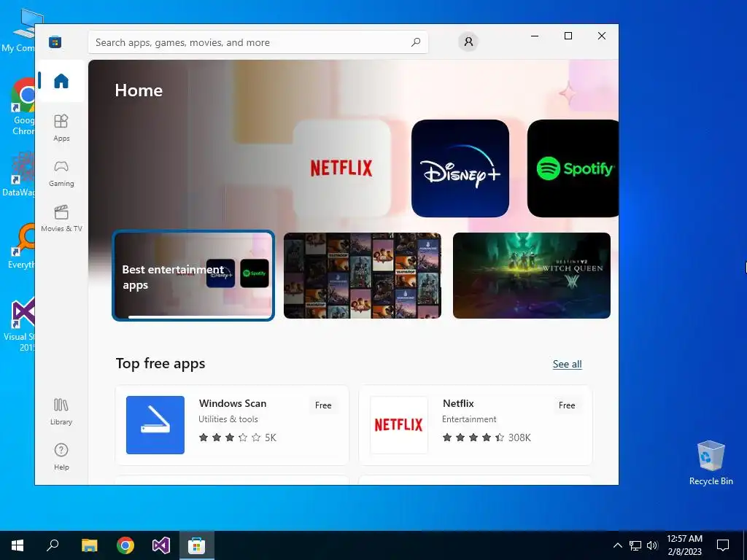
Task: Select the Best entertainment apps card
Action: pyautogui.click(x=193, y=276)
